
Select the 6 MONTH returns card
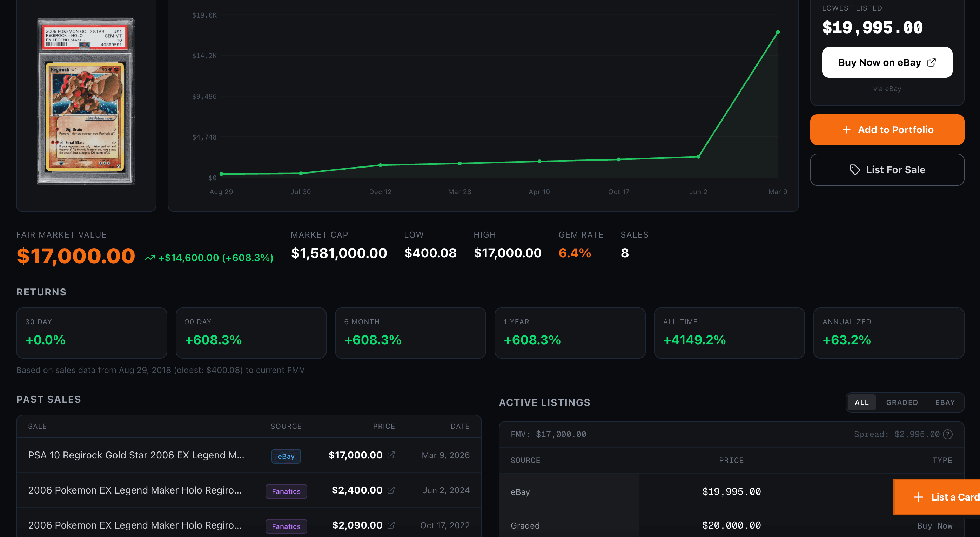coord(410,333)
